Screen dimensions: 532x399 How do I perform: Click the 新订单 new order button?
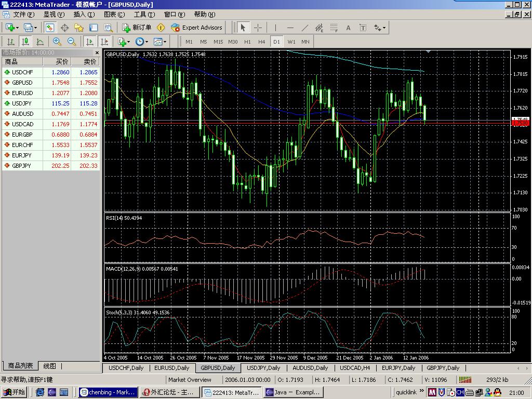tap(137, 28)
